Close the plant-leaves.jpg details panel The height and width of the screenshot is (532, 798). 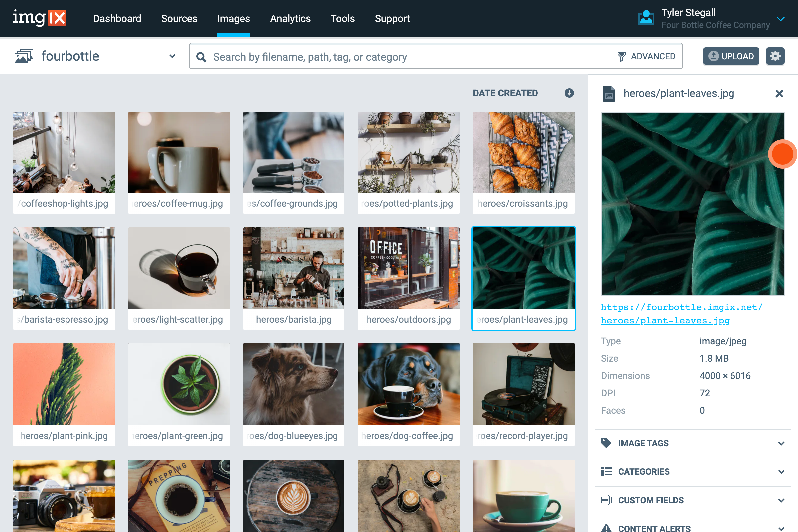coord(779,94)
